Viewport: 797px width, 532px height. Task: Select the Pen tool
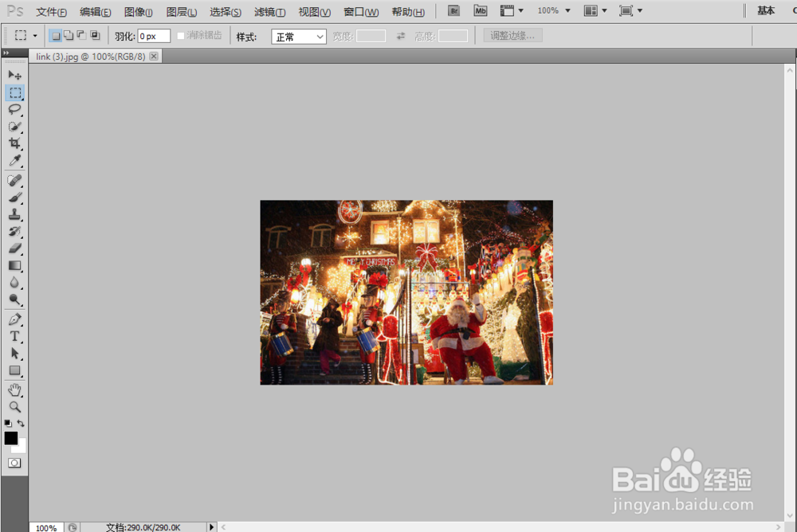pyautogui.click(x=14, y=319)
